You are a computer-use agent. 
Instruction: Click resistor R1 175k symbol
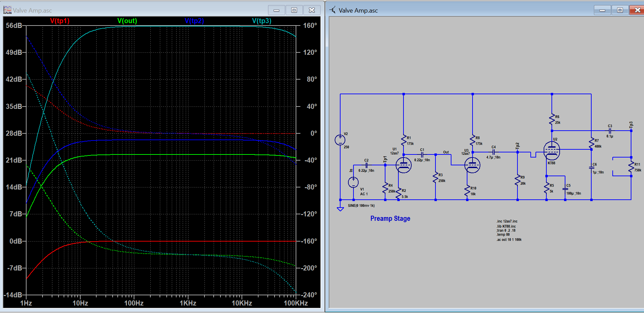click(x=404, y=140)
